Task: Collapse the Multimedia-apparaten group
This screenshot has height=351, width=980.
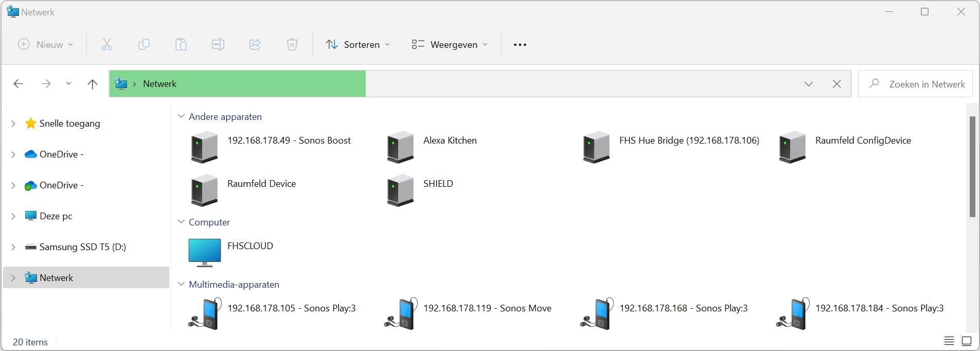Action: (x=181, y=284)
